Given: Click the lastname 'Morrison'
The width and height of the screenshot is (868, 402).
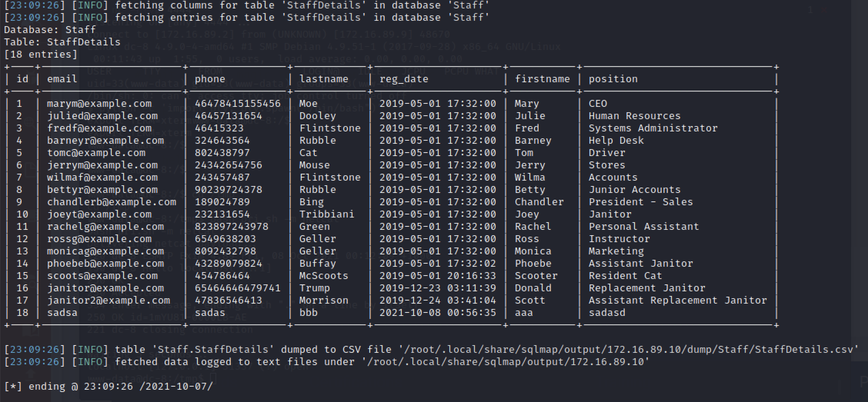Looking at the screenshot, I should coord(324,300).
